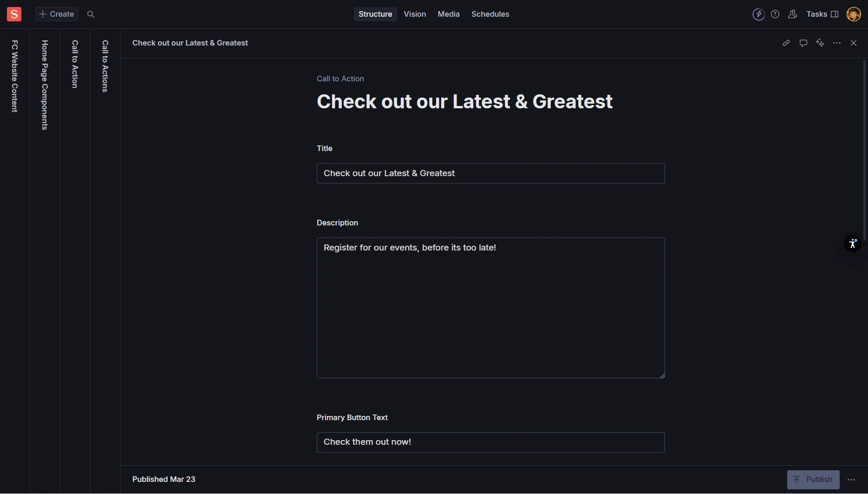Switch to the Vision tab
Viewport: 868px width, 494px height.
tap(415, 14)
